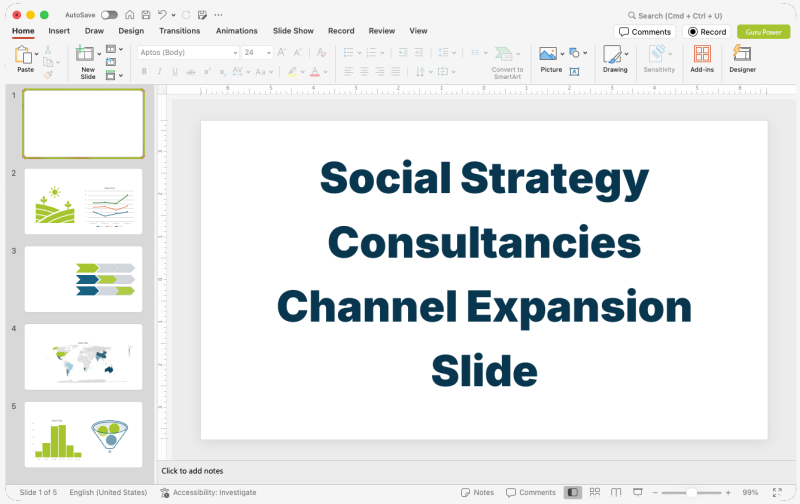Toggle Strikethrough formatting
Screen dimensions: 800x504
click(x=191, y=72)
